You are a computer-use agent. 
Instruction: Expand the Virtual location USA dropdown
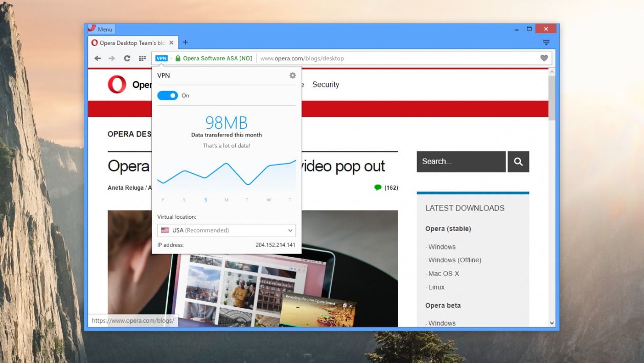226,230
